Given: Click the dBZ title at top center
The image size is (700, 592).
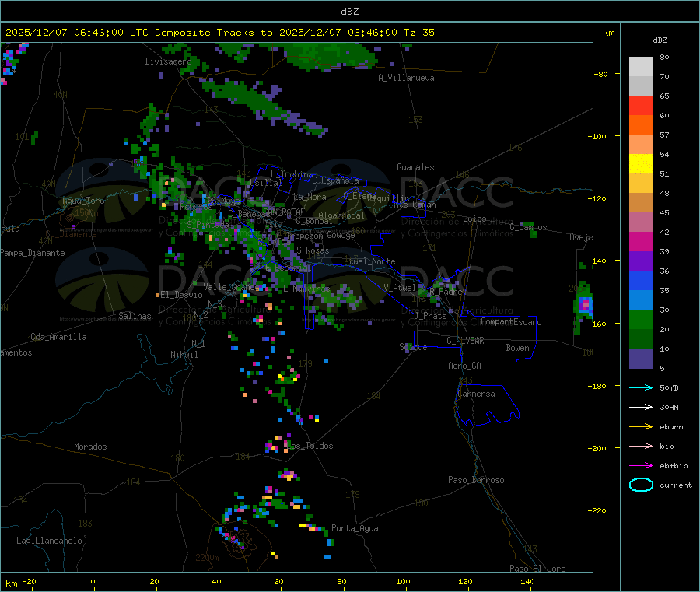Looking at the screenshot, I should coord(349,11).
